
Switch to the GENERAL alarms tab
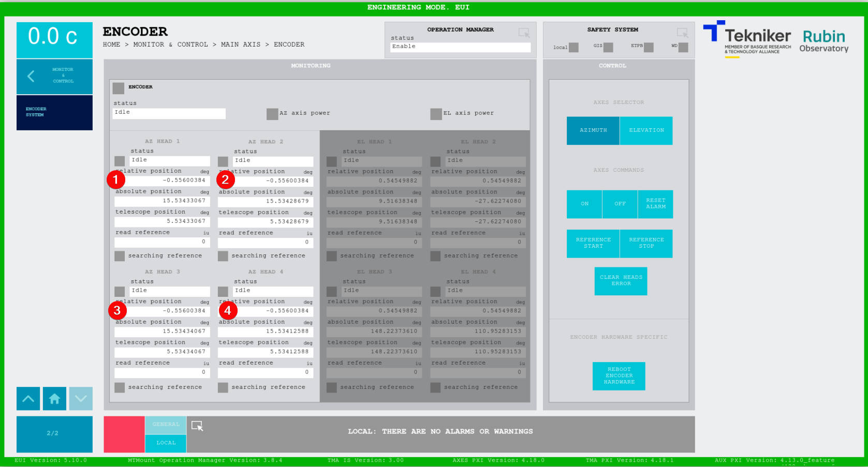click(166, 425)
